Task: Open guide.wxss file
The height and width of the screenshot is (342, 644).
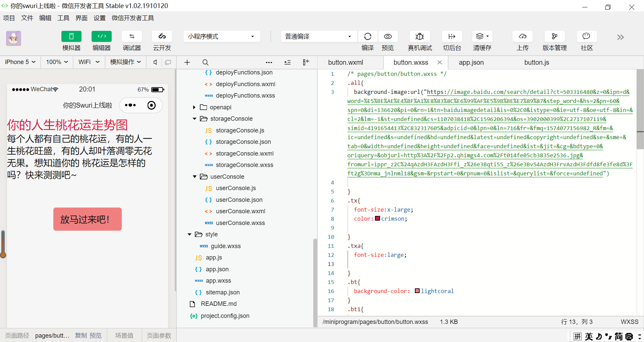Action: 226,246
